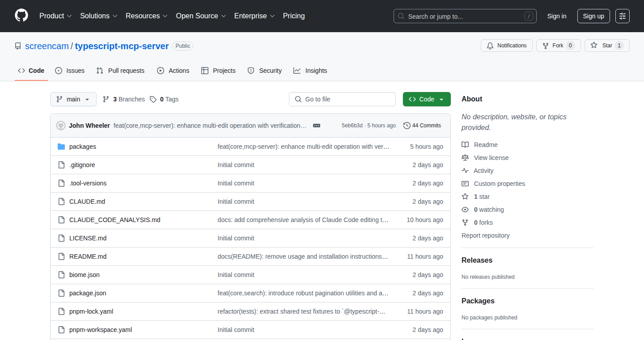This screenshot has height=340, width=644.
Task: Expand the Open Source menu
Action: 201,16
